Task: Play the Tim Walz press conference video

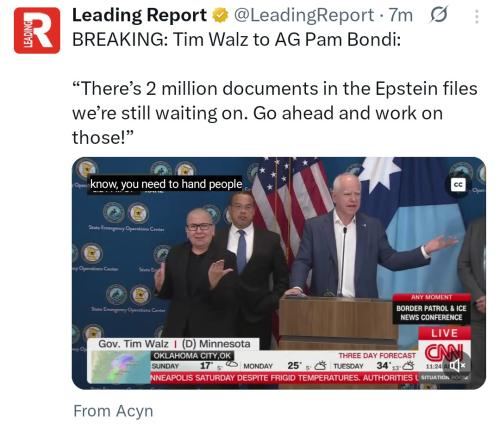Action: point(279,273)
